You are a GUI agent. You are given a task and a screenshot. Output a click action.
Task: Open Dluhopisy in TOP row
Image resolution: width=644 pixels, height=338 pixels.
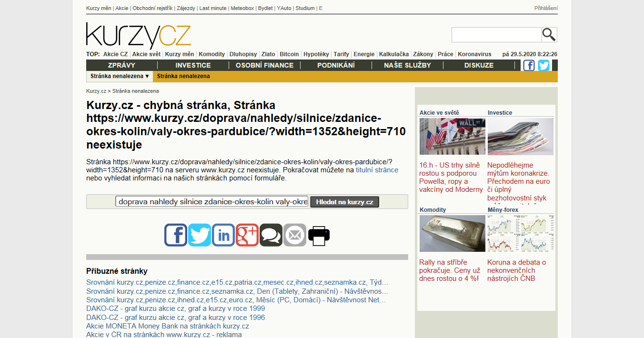pos(243,54)
